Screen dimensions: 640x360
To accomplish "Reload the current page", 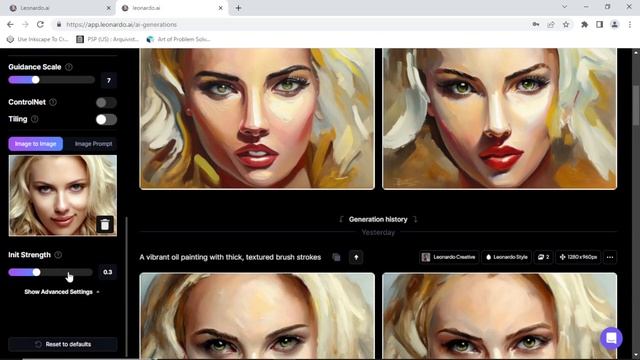I will click(x=40, y=24).
